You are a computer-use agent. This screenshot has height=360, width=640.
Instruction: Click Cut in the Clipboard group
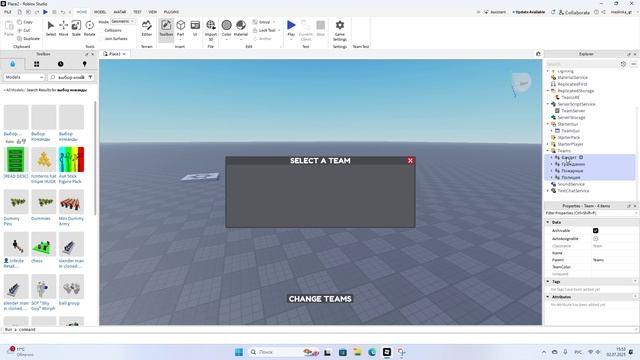(24, 30)
